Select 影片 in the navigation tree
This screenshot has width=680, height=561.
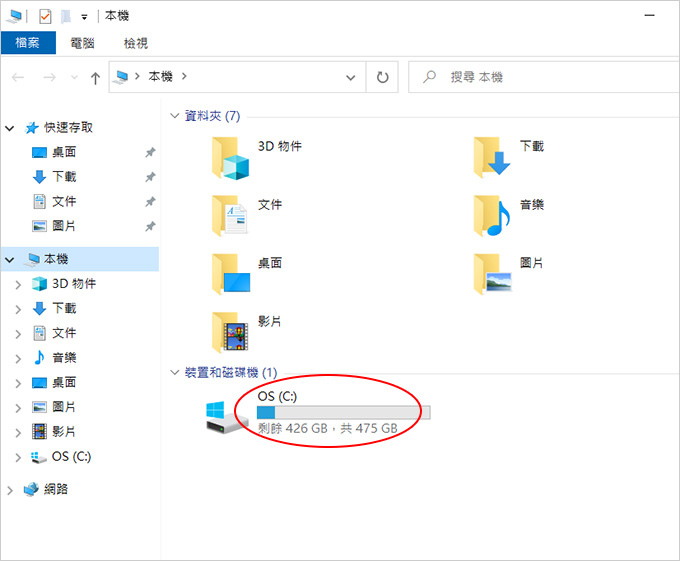(63, 431)
